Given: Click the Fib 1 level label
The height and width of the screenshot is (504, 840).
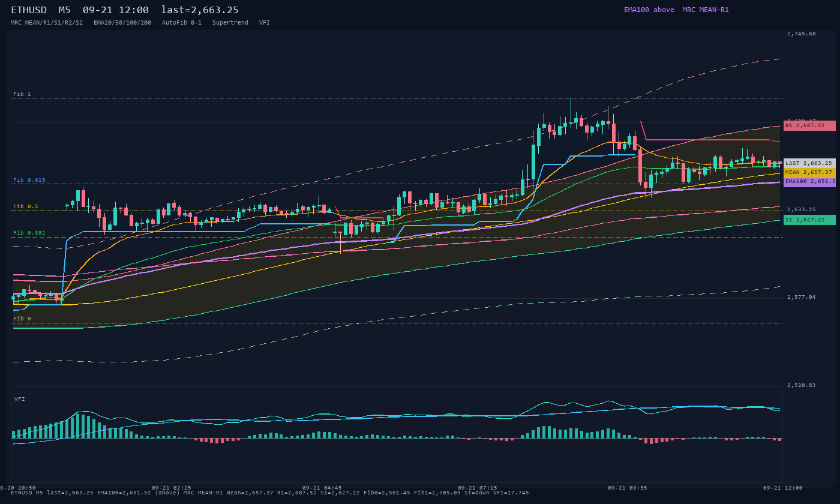Looking at the screenshot, I should click(x=22, y=94).
